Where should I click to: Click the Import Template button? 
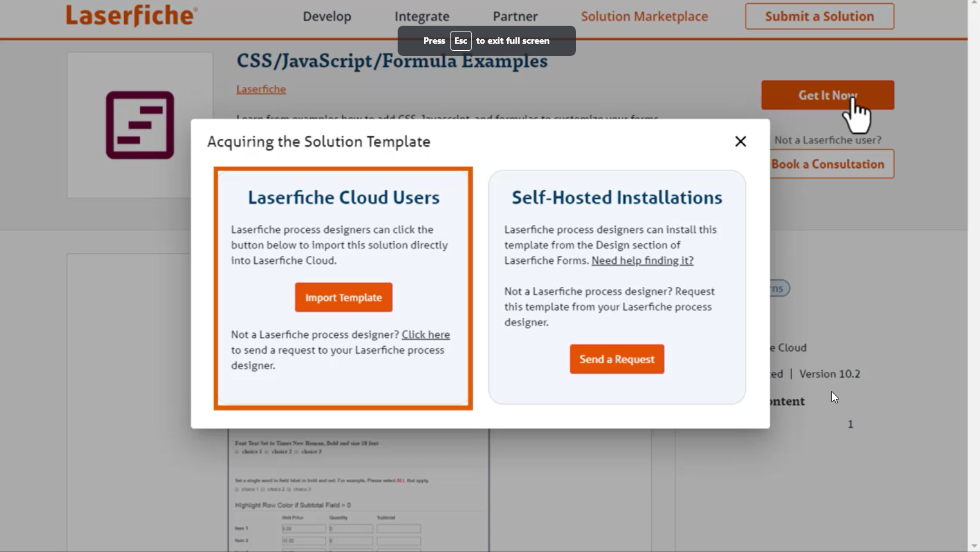click(344, 297)
